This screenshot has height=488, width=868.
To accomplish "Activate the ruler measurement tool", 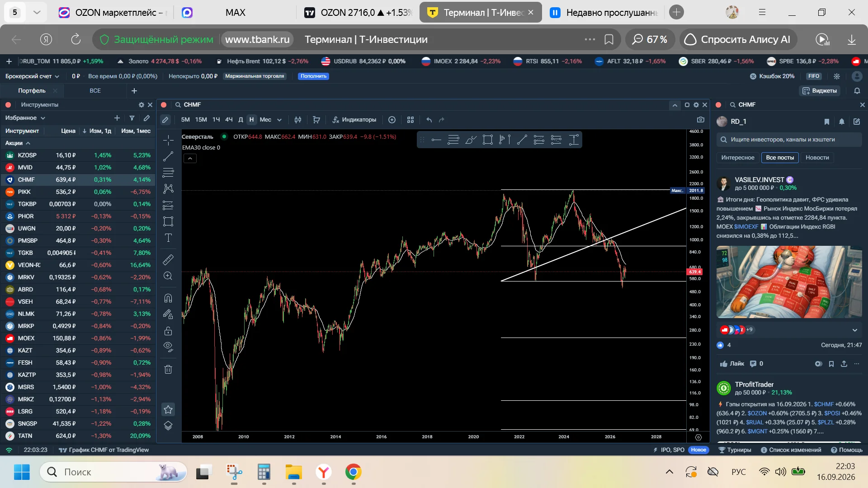I will point(168,260).
